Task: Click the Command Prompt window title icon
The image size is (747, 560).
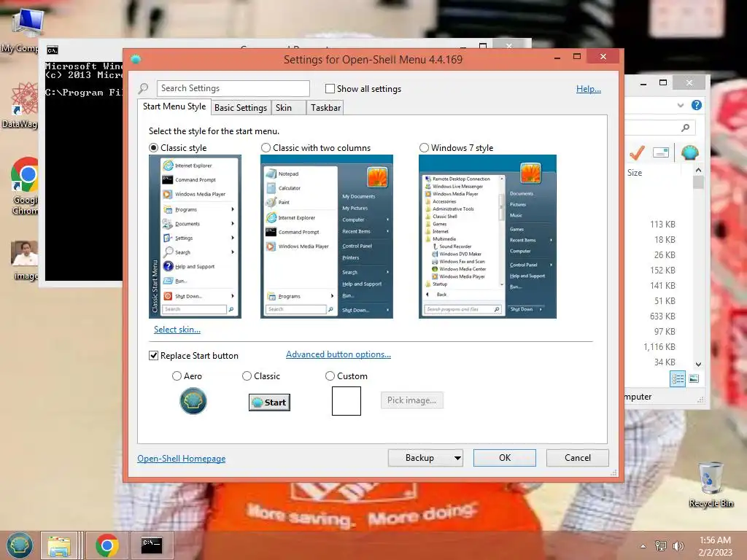Action: (53, 50)
